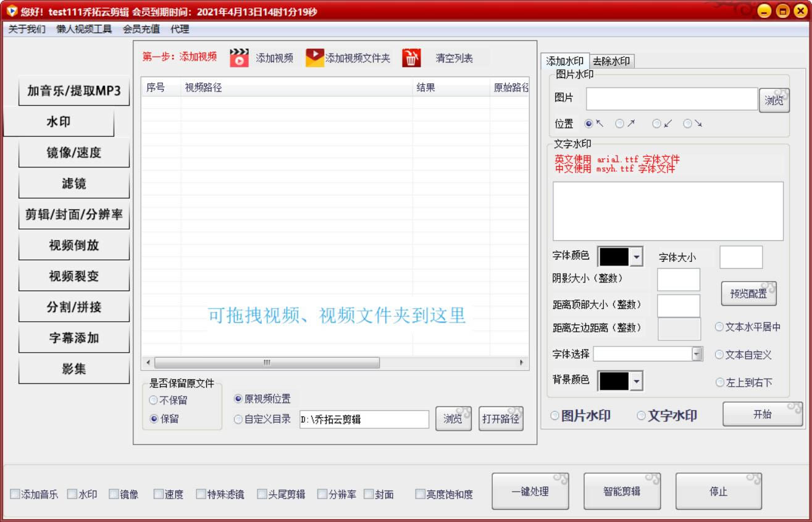Expand the 背景颜色 dropdown arrow
The width and height of the screenshot is (812, 522).
pyautogui.click(x=637, y=381)
